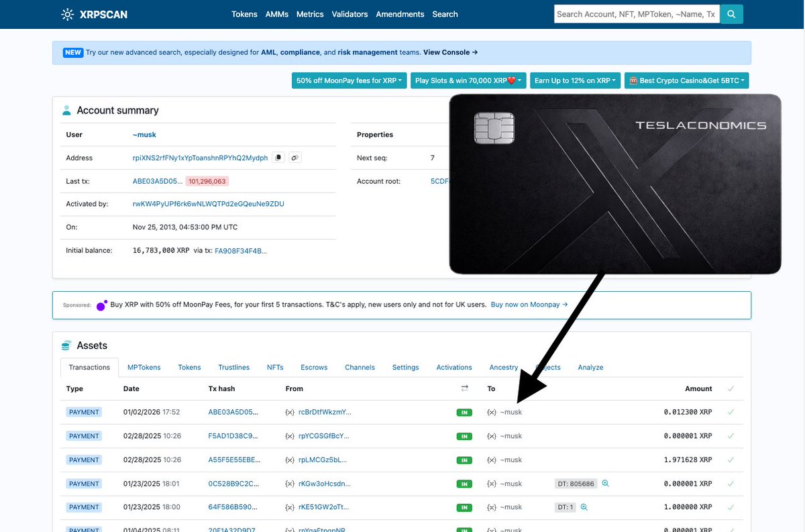
Task: Click the DT: 805686 tag badge
Action: click(576, 484)
